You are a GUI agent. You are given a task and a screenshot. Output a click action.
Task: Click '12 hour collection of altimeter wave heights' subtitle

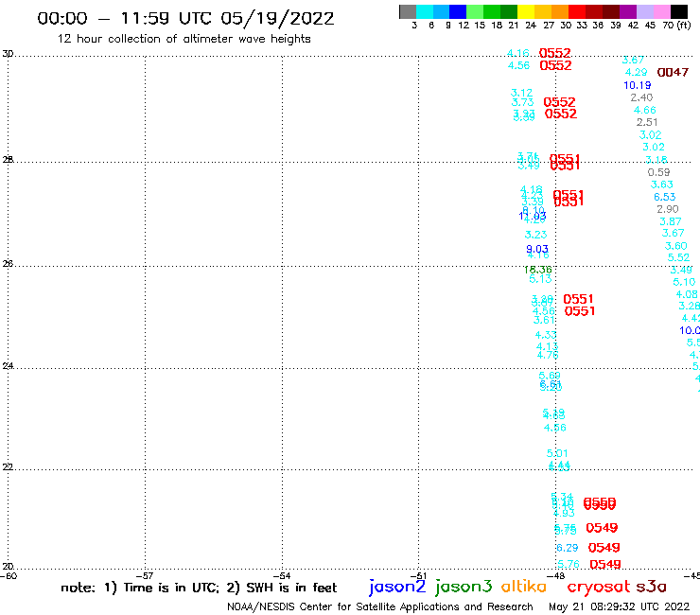coord(184,39)
